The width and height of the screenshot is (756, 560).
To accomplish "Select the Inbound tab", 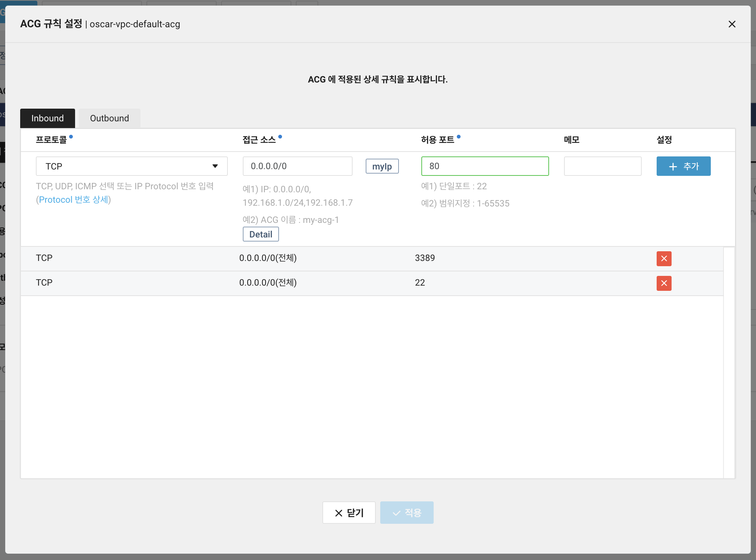I will pos(47,118).
